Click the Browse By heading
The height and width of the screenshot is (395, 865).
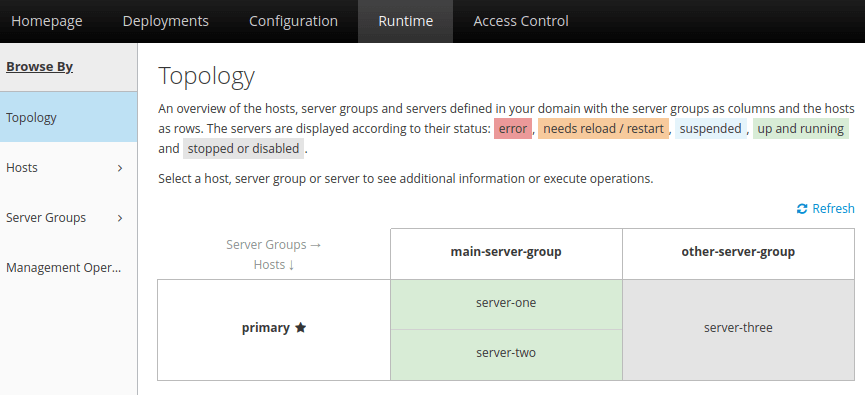39,67
